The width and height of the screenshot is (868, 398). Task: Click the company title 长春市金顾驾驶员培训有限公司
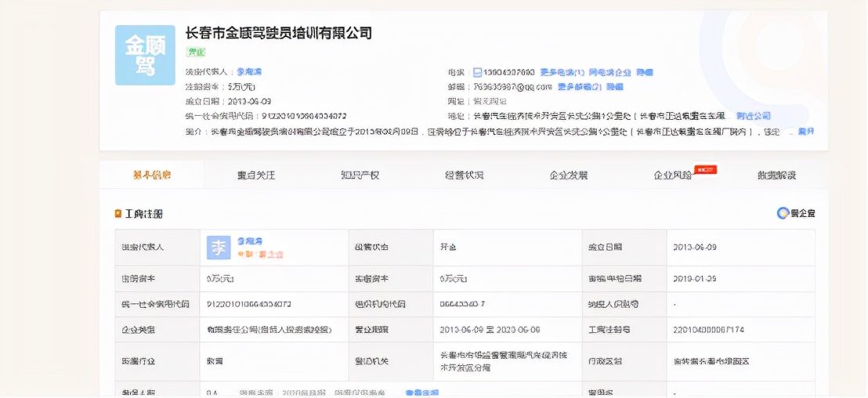[278, 33]
